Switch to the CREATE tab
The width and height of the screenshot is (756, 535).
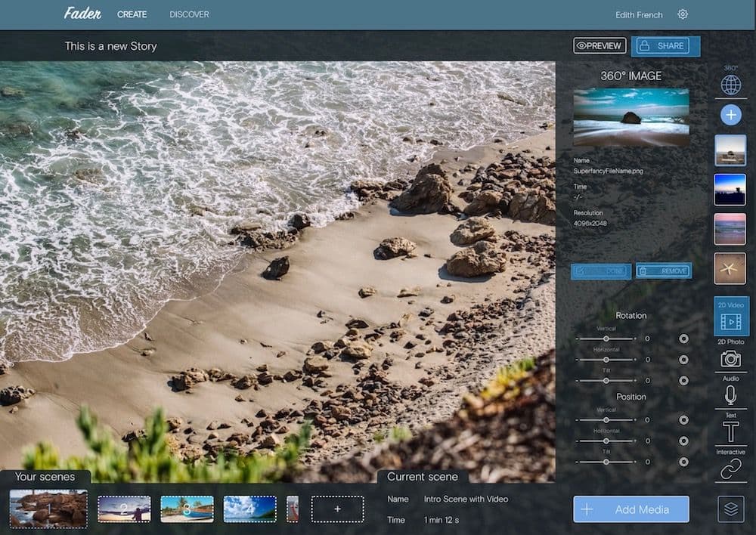pyautogui.click(x=132, y=14)
